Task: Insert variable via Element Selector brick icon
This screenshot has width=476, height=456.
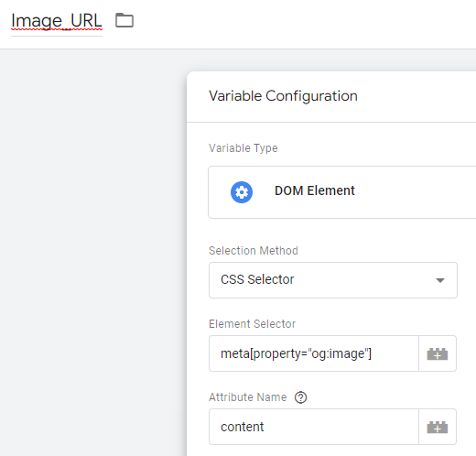Action: 438,353
